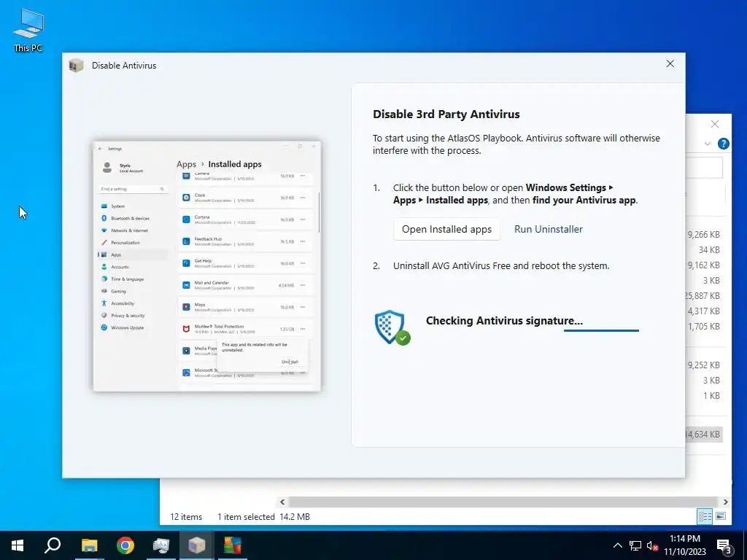
Task: Launch Google Chrome from taskbar
Action: [125, 545]
